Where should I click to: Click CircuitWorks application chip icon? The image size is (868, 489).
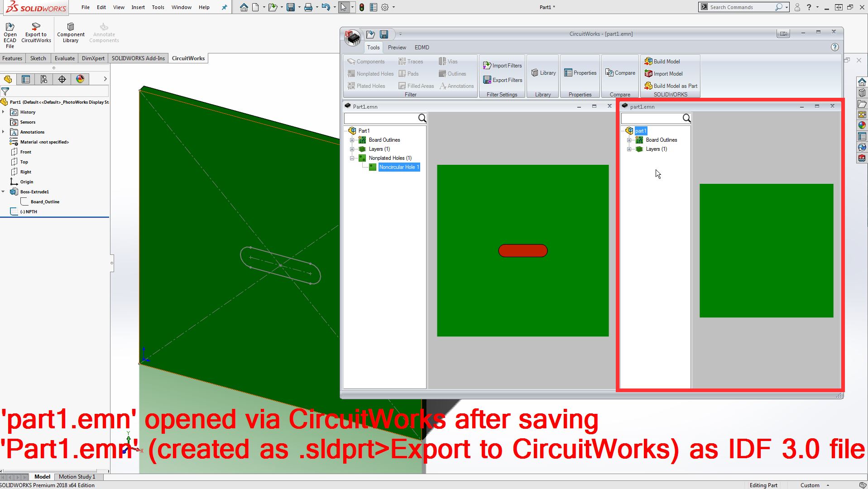point(353,37)
